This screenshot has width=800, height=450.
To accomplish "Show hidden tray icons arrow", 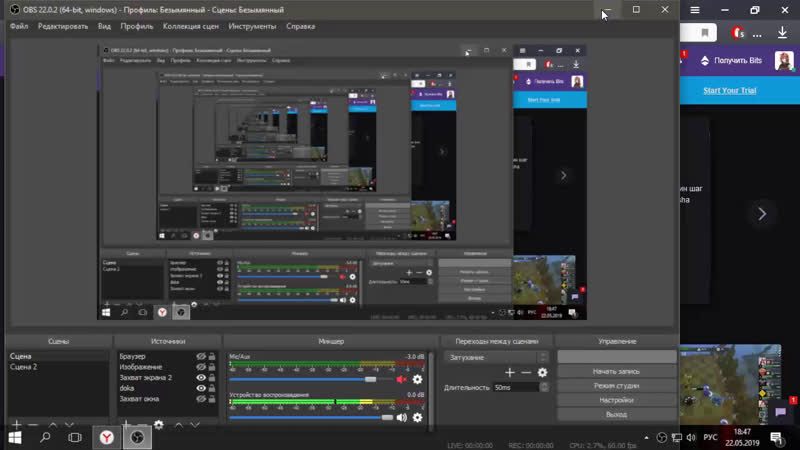I will tap(646, 438).
